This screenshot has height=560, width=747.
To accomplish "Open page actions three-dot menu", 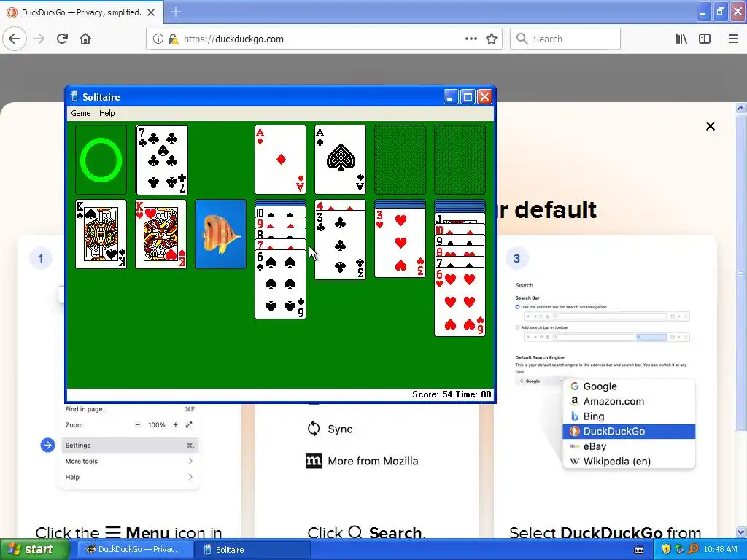I will (x=471, y=39).
